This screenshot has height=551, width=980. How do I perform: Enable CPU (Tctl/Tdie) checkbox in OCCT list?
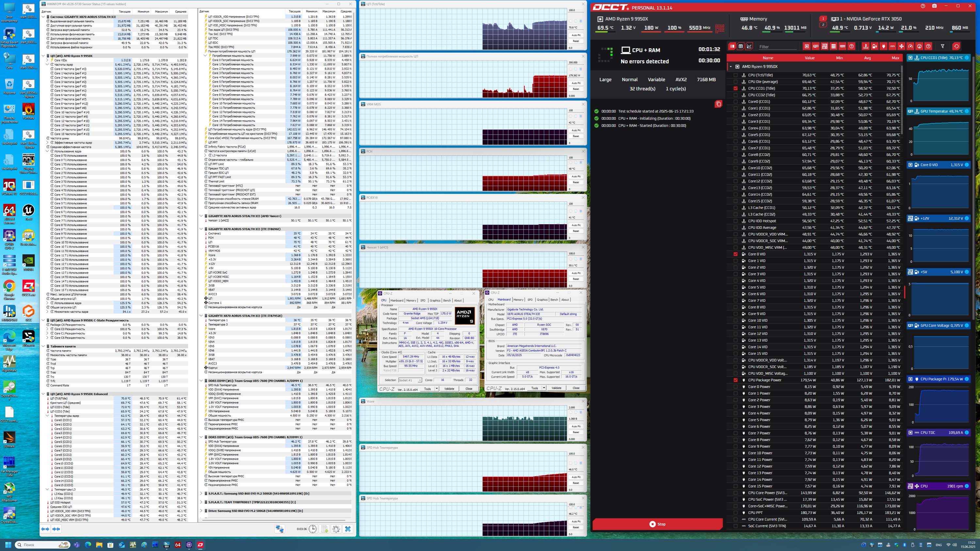735,75
